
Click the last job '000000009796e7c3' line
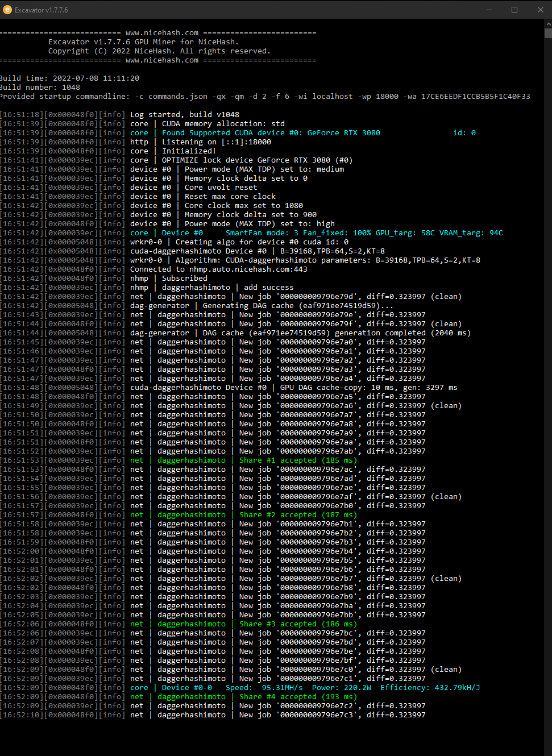point(213,715)
